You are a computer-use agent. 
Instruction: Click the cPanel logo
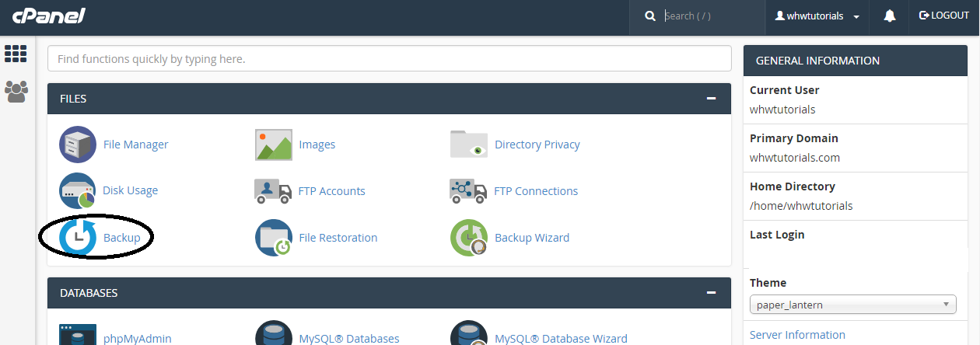click(x=48, y=16)
